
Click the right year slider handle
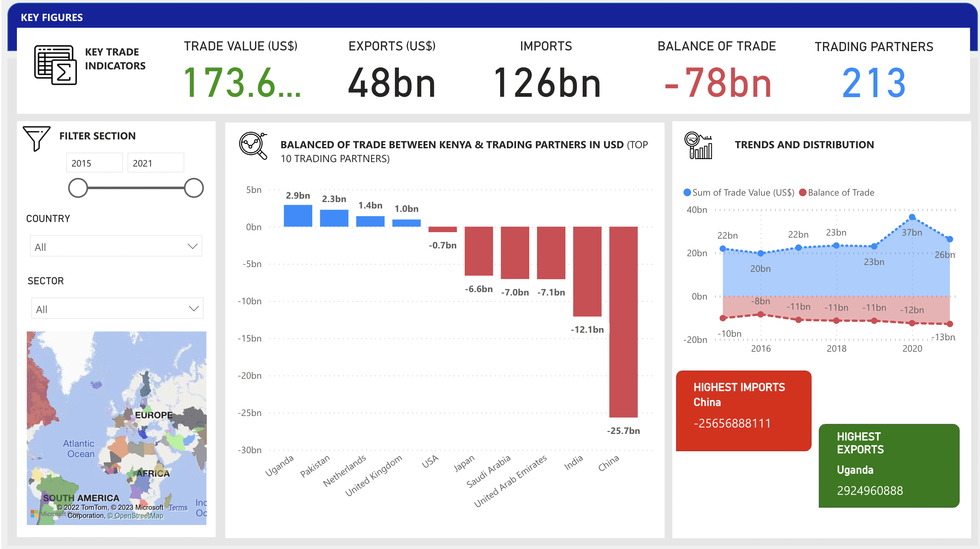coord(194,188)
